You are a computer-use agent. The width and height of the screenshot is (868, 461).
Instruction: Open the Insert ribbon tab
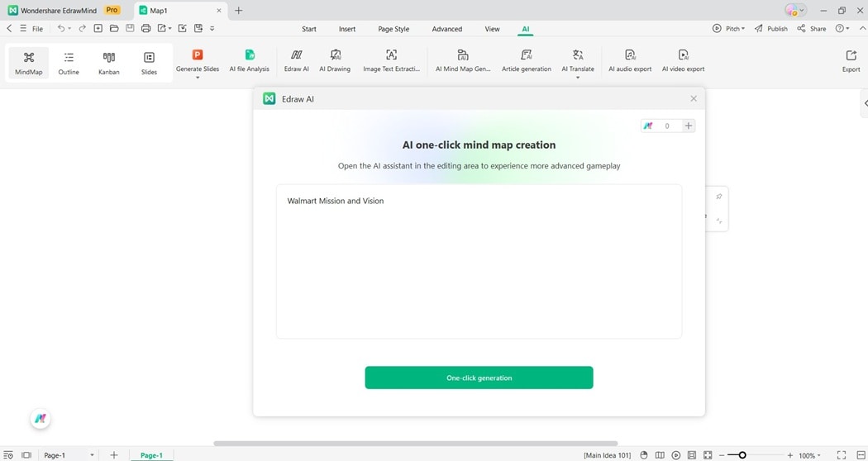347,29
